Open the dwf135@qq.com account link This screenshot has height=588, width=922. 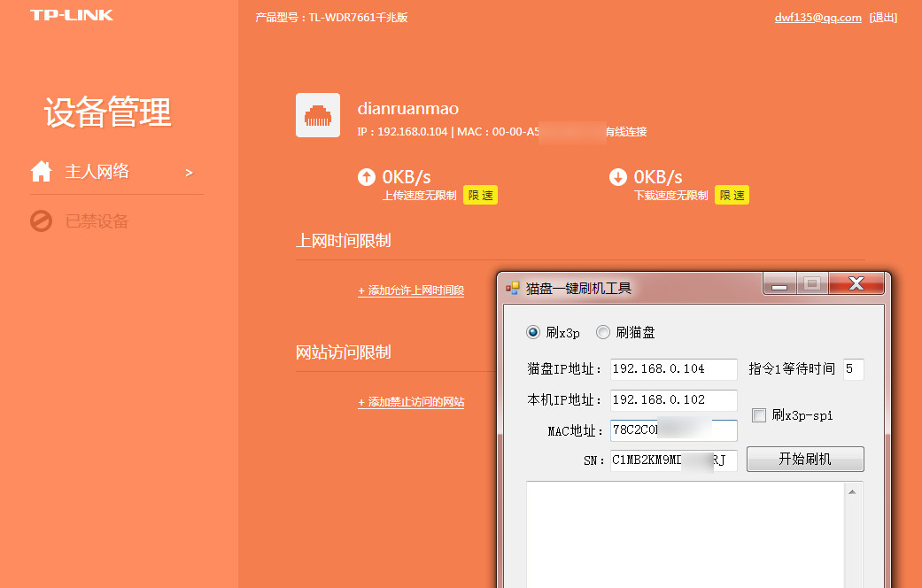817,18
